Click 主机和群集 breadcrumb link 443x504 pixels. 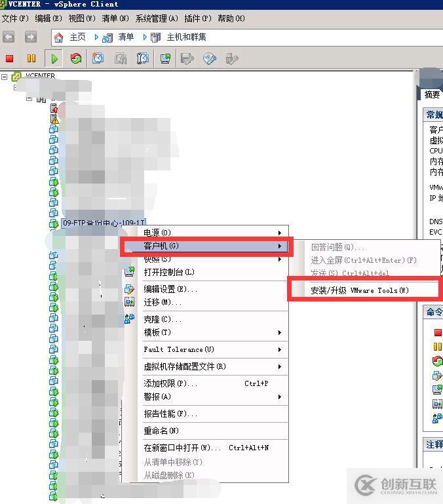(x=187, y=37)
